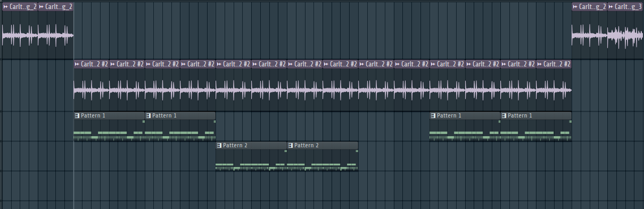Select title of last Carlt..2 #2 clip

click(x=557, y=64)
